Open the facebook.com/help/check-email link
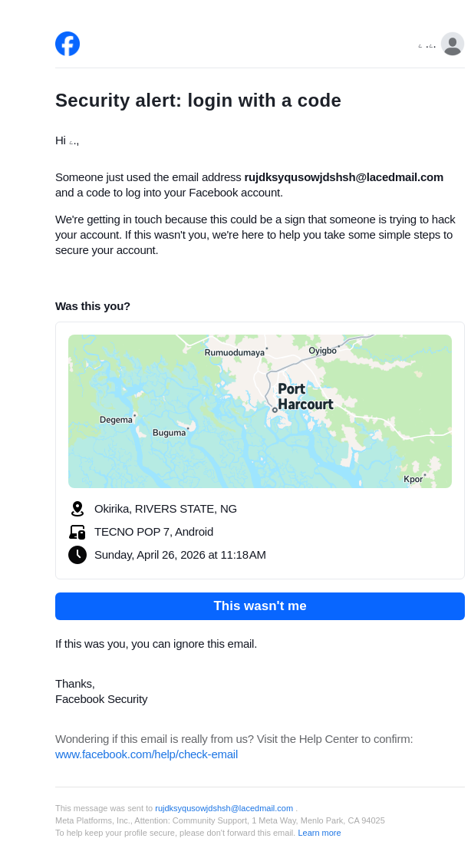471x868 pixels. click(147, 754)
